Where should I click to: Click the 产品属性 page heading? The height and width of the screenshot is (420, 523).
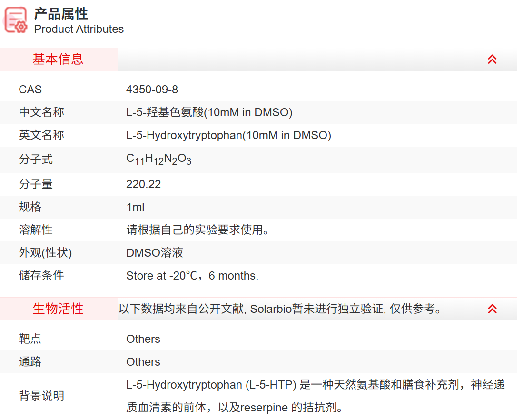pyautogui.click(x=61, y=13)
